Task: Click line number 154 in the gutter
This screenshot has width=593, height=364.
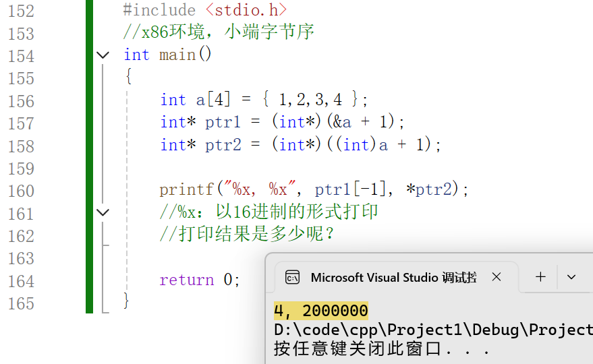Action: (x=21, y=56)
